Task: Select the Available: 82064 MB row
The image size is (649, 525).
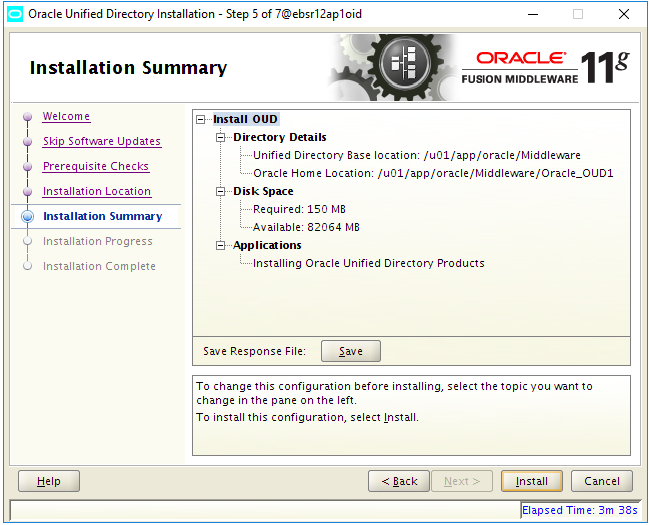Action: pyautogui.click(x=306, y=227)
